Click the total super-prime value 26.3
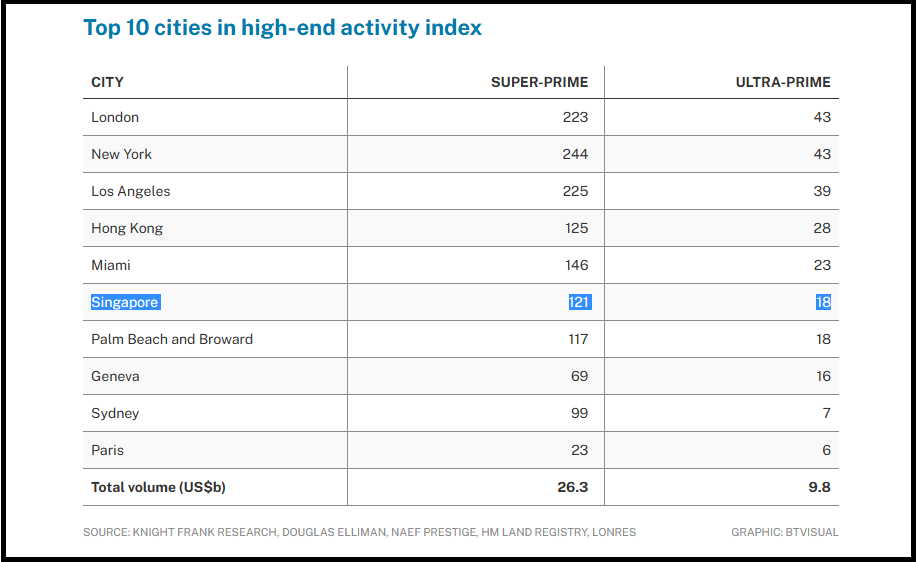 click(574, 488)
